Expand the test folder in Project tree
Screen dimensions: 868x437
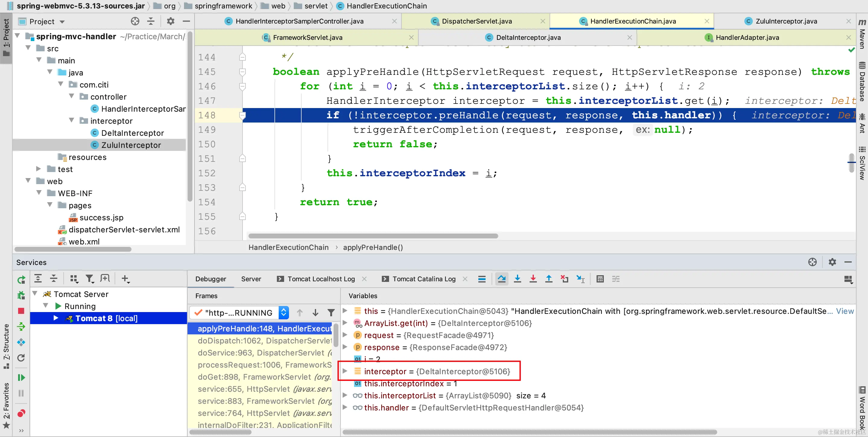tap(38, 169)
